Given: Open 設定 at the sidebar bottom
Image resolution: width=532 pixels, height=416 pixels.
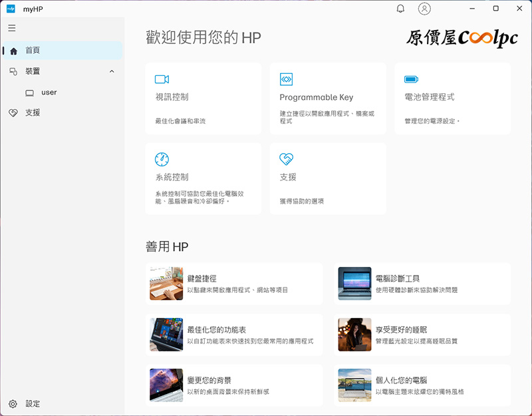Looking at the screenshot, I should 63,403.
